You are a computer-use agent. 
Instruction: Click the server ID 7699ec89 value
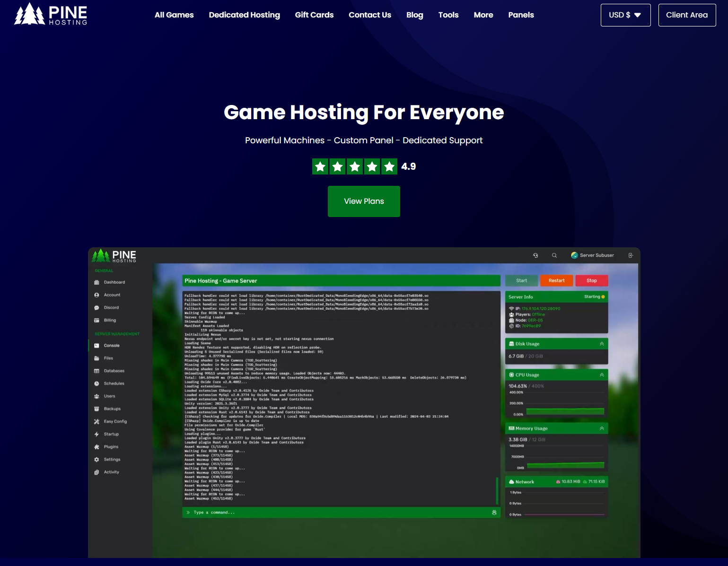[531, 326]
